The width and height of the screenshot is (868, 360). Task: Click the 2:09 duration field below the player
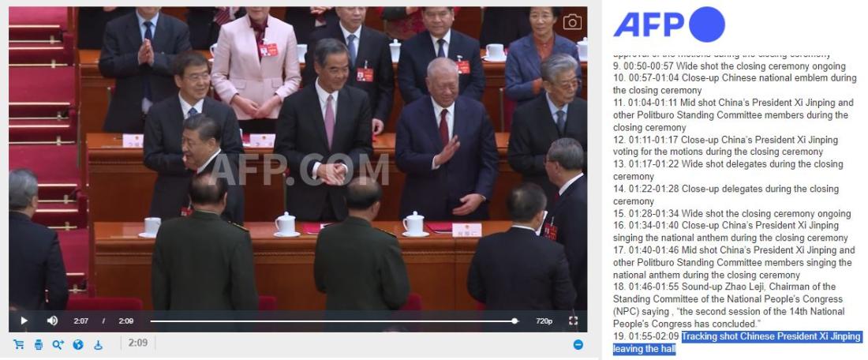[138, 343]
